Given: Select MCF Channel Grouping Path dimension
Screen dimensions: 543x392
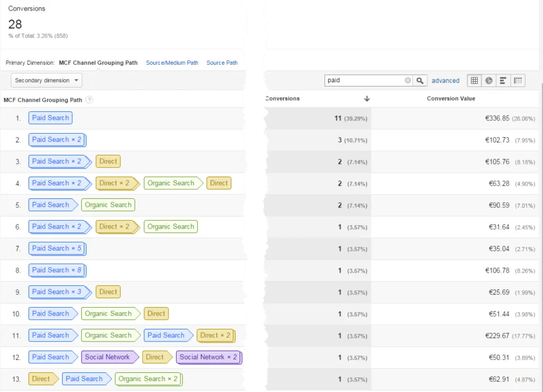Looking at the screenshot, I should point(98,63).
